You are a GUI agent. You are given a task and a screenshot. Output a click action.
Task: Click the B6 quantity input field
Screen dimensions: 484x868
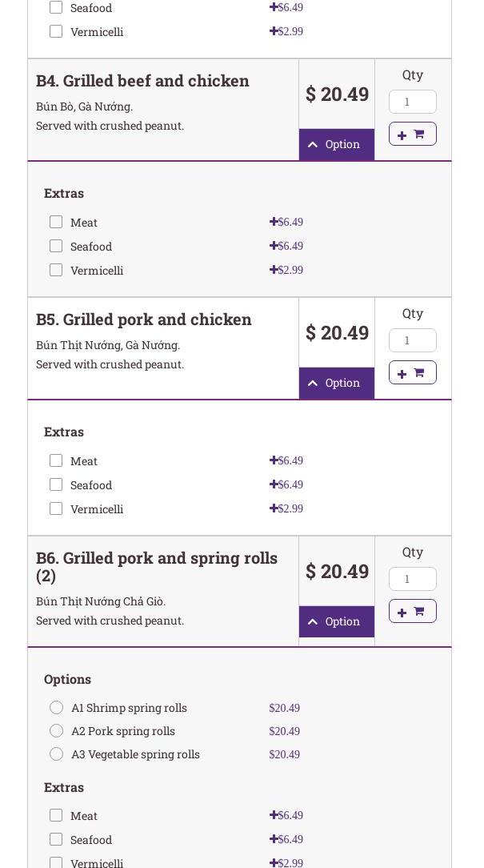[412, 579]
